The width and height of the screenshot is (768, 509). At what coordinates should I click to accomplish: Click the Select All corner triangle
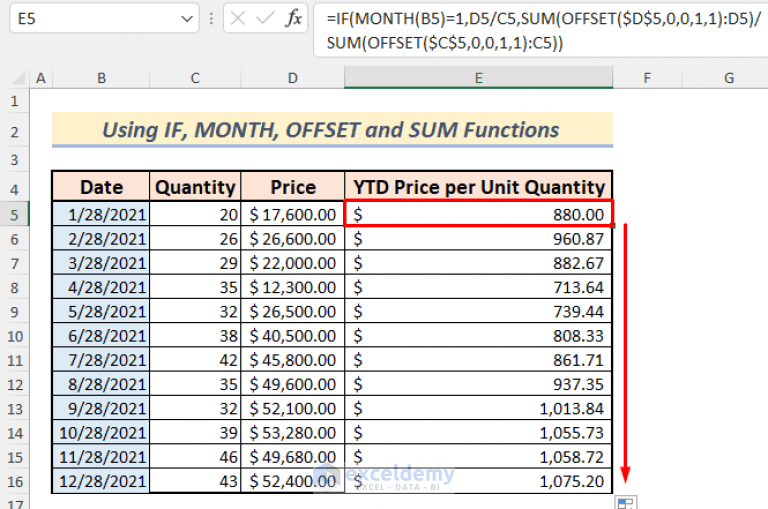click(19, 78)
